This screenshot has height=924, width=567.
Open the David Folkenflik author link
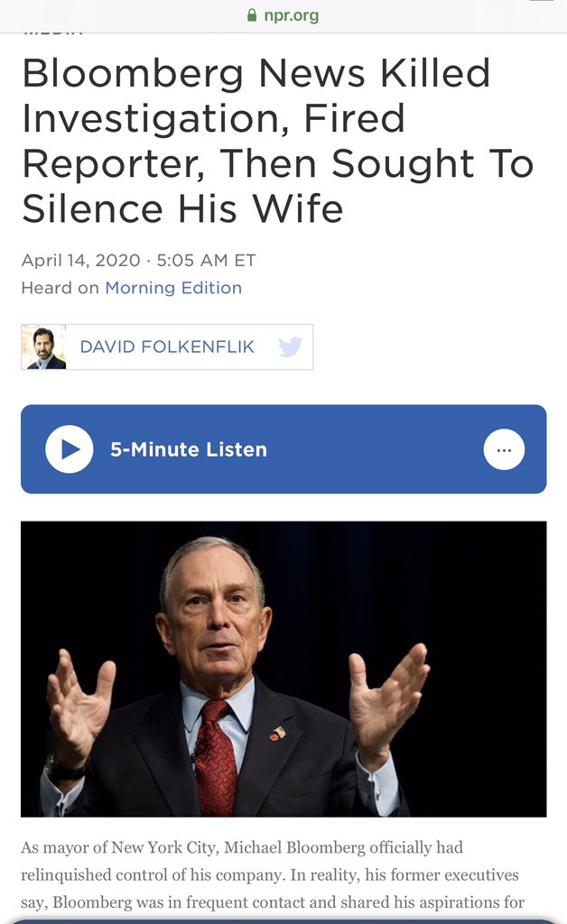pyautogui.click(x=167, y=346)
